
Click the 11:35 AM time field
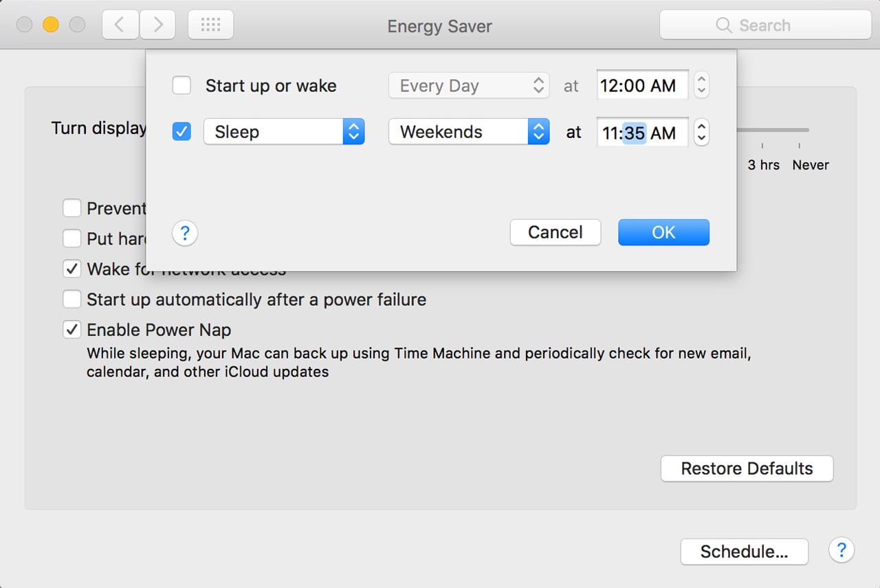click(641, 133)
